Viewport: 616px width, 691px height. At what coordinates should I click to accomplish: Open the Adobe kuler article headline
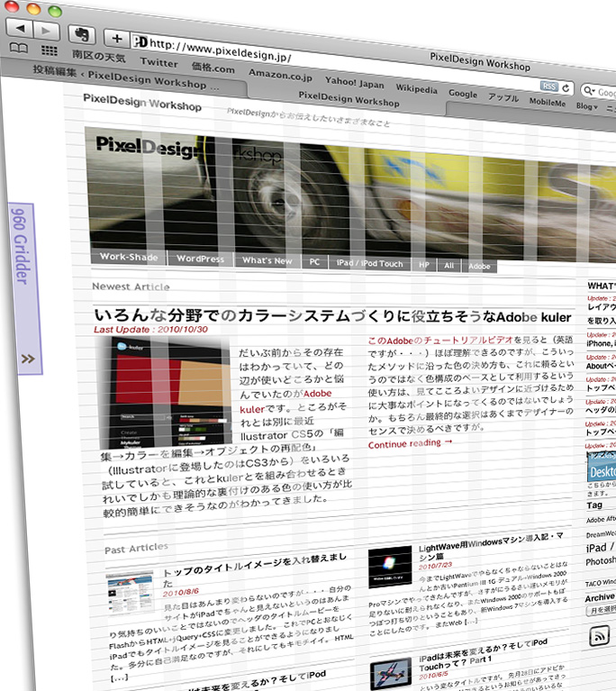pyautogui.click(x=333, y=316)
